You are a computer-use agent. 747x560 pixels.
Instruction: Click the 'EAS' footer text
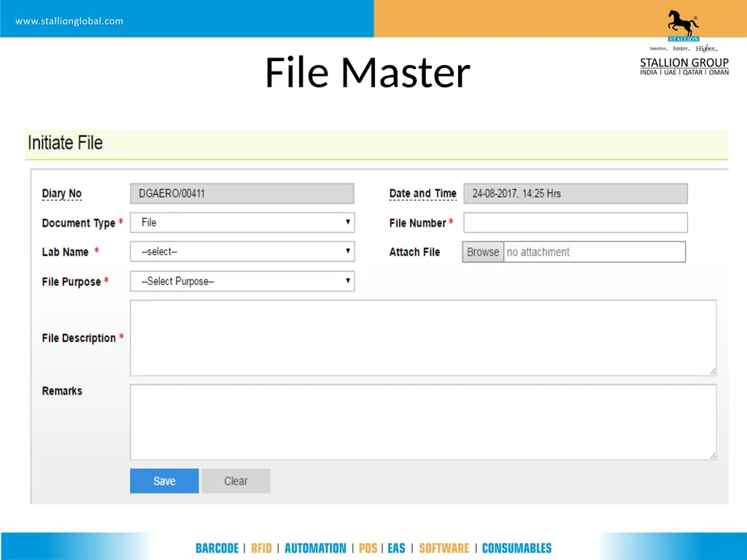click(x=396, y=548)
